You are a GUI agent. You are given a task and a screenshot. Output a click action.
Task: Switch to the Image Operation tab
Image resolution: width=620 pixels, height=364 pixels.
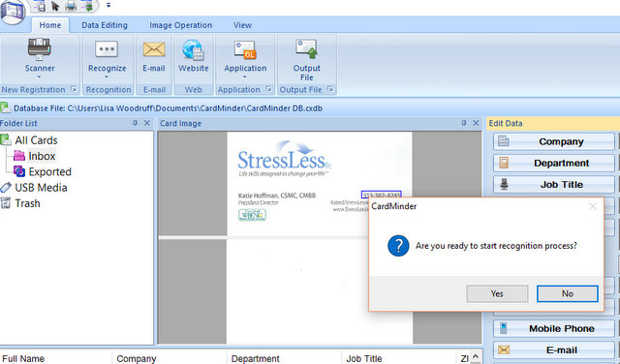[x=181, y=25]
